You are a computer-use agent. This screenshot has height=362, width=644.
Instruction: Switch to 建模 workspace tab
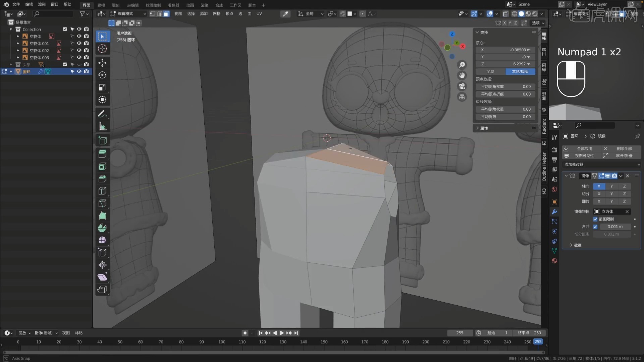pyautogui.click(x=101, y=5)
